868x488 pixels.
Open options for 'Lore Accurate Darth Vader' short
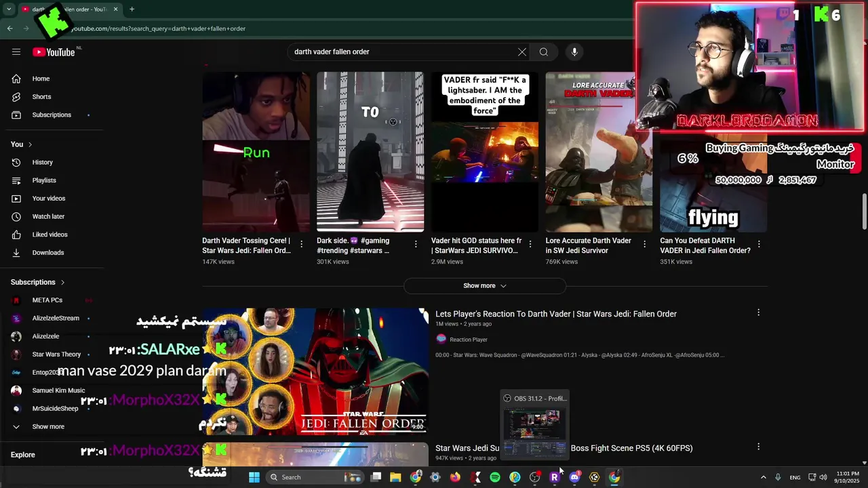coord(645,244)
